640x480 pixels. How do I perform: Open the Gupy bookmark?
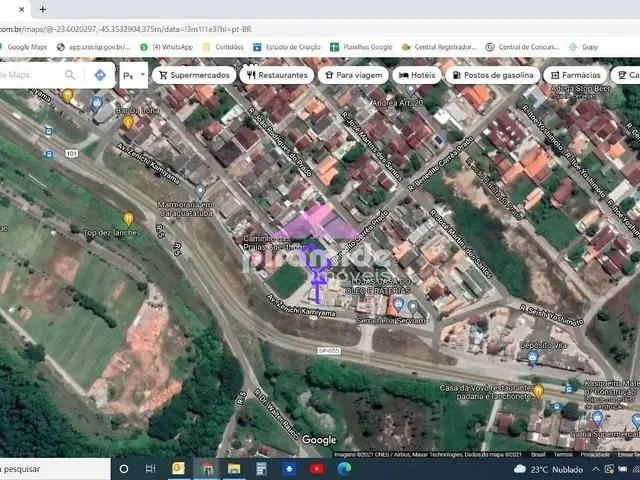[x=584, y=47]
